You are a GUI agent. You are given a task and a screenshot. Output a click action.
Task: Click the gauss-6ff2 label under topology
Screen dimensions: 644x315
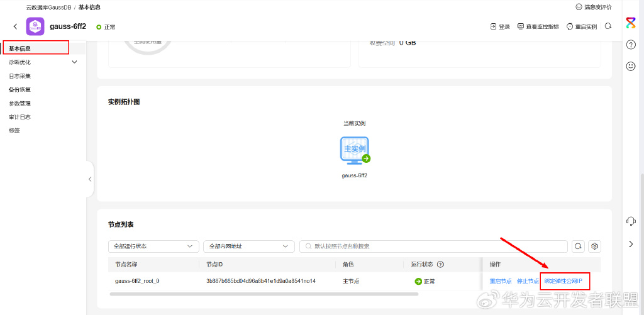point(354,175)
